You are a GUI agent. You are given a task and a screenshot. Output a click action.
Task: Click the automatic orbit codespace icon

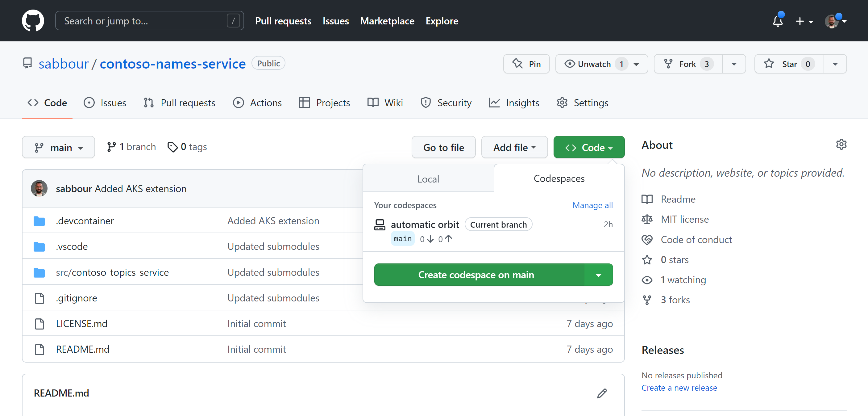click(x=380, y=225)
